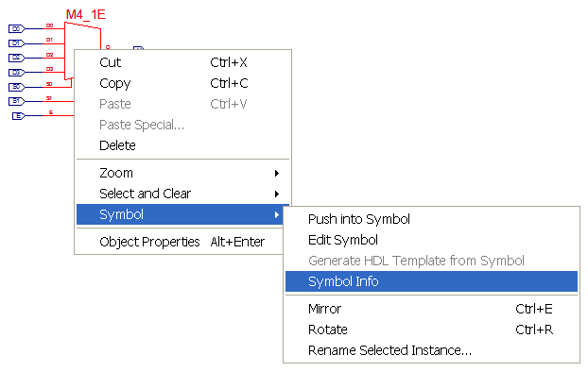The image size is (588, 372).
Task: Select the D1 input port marker
Action: 16,43
